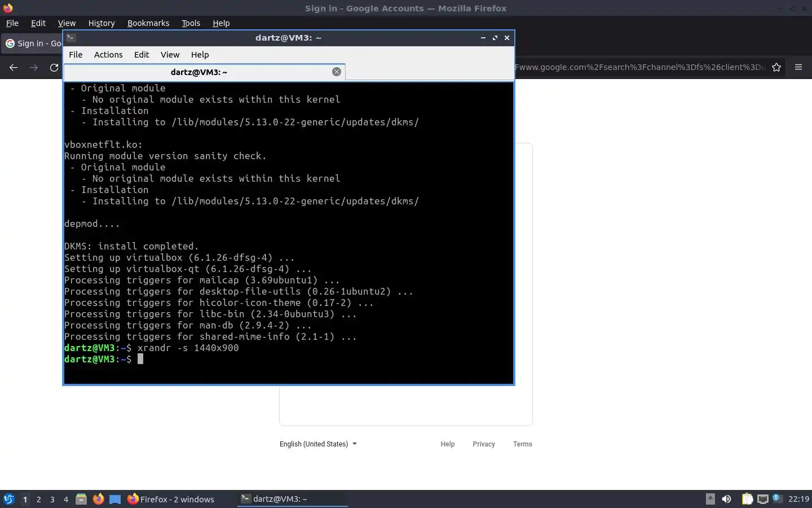Open the Firefox View menu
Image resolution: width=812 pixels, height=508 pixels.
(67, 23)
